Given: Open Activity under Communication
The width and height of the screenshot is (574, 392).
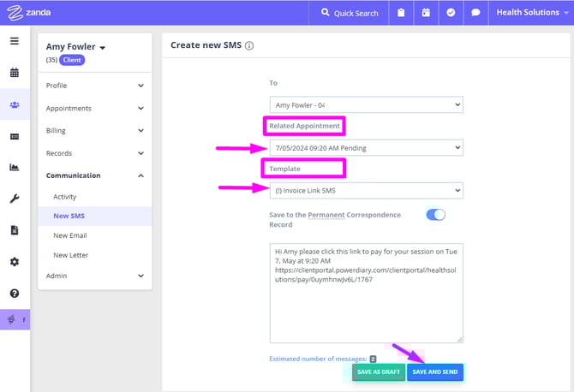Looking at the screenshot, I should point(65,197).
